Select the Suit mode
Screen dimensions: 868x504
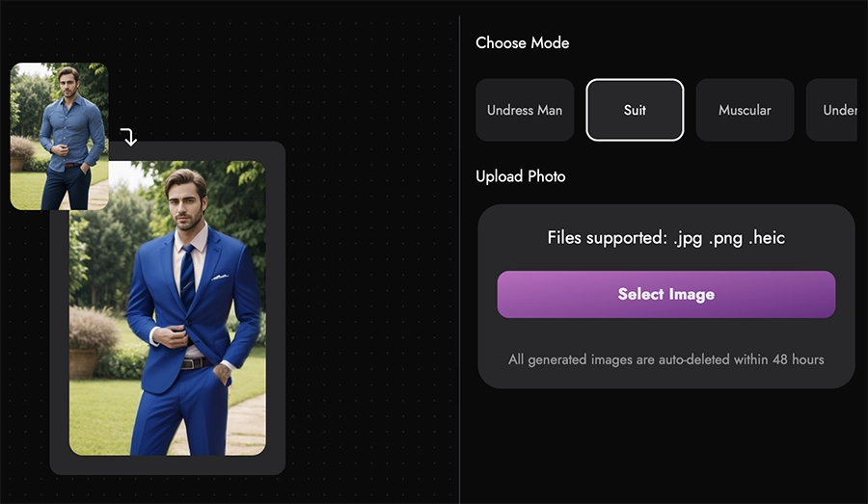(635, 110)
